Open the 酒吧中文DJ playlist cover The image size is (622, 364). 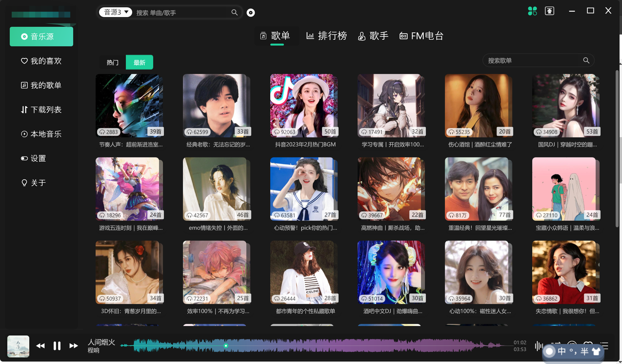point(392,273)
